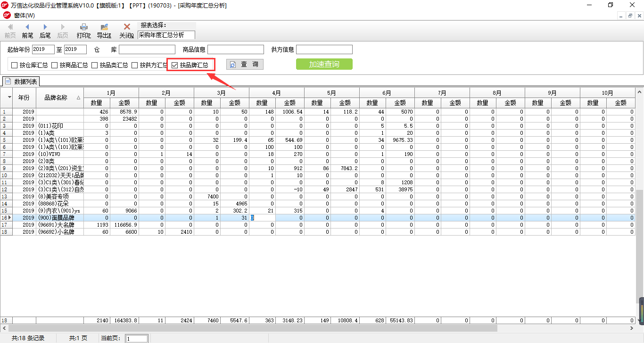Click the next record (后笔) arrow
Screen dimensions: 644x343
pos(45,27)
